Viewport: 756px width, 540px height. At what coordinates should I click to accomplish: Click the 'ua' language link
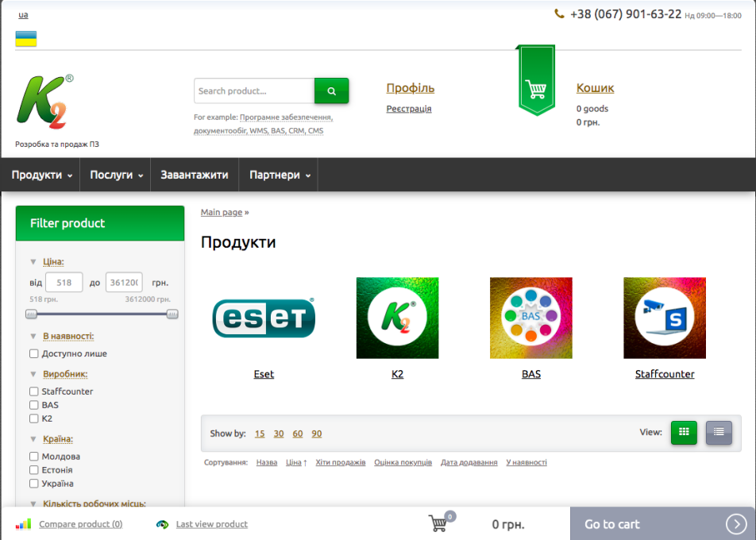pyautogui.click(x=23, y=15)
